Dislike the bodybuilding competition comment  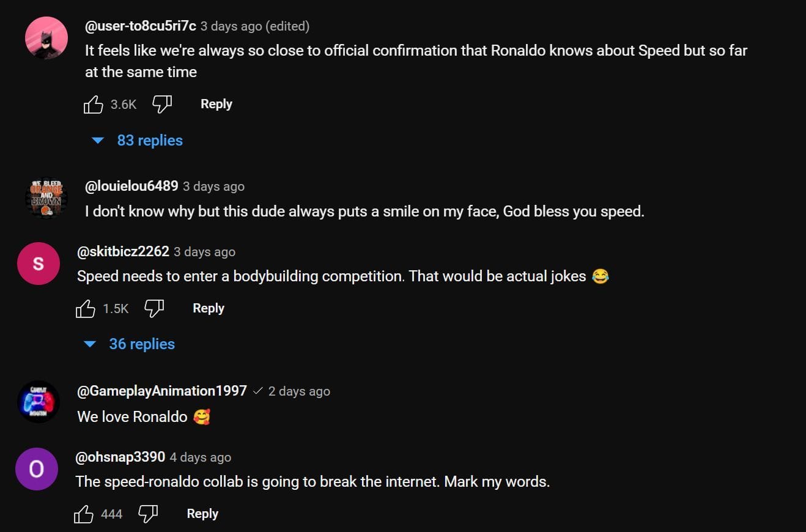[x=154, y=309]
